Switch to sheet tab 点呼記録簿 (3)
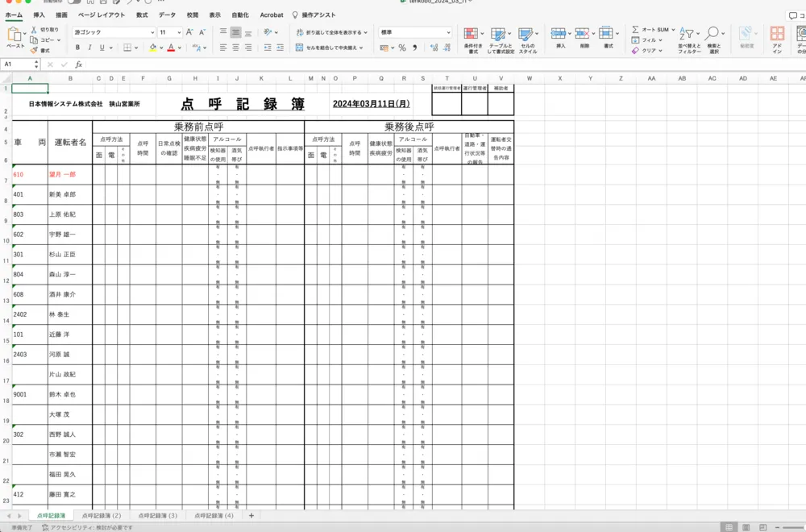Image resolution: width=806 pixels, height=532 pixels. pos(157,515)
